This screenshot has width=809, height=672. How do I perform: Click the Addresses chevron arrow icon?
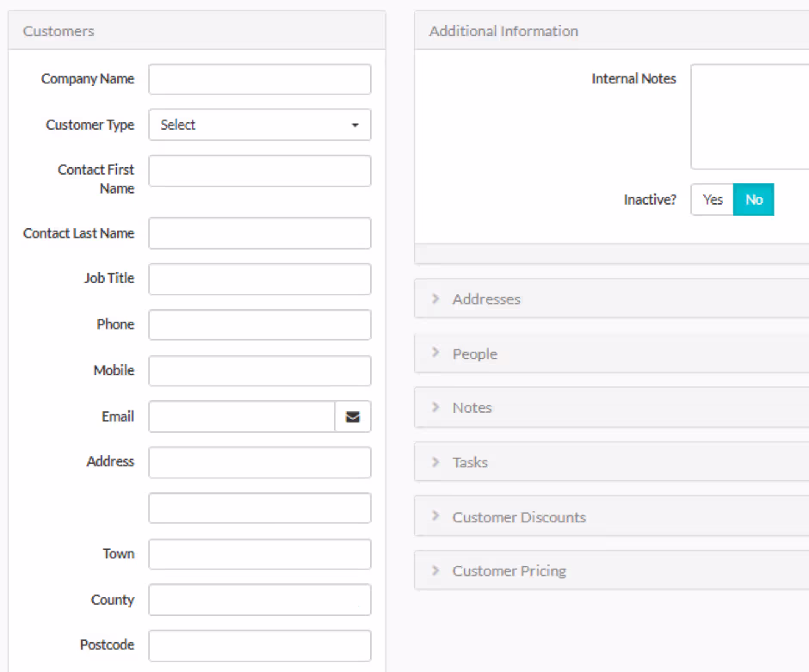(x=435, y=299)
